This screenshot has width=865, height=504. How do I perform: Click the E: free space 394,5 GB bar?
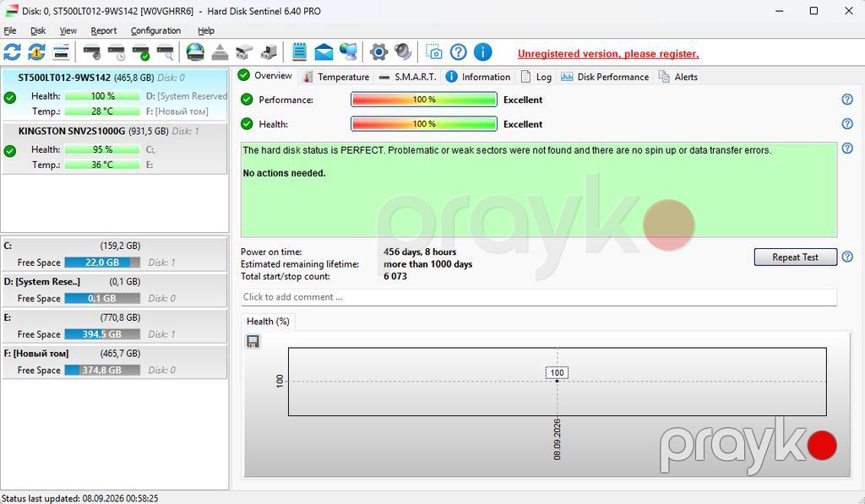click(102, 334)
